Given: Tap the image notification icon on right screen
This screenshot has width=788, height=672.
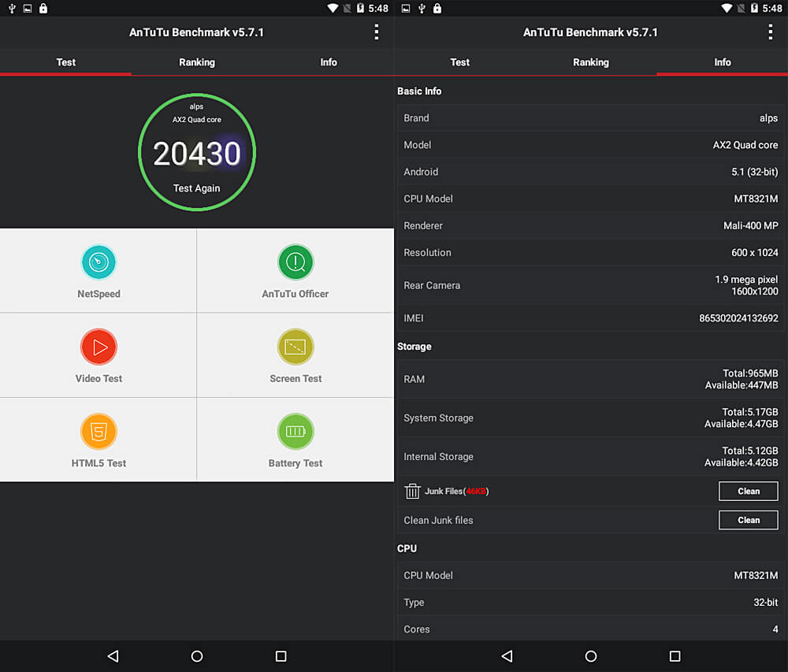Looking at the screenshot, I should pos(406,8).
